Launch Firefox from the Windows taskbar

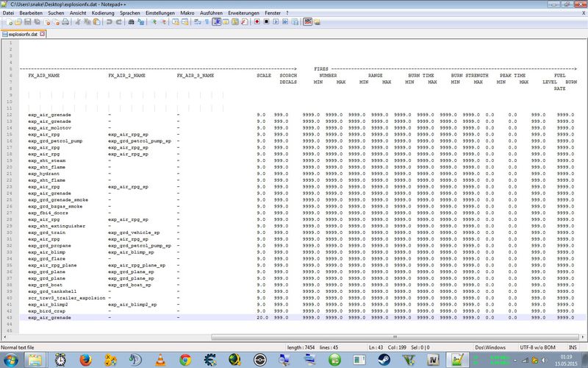(x=85, y=358)
